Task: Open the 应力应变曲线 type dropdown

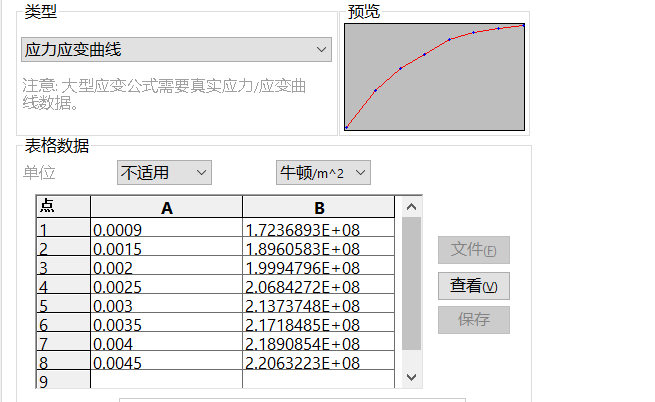Action: tap(176, 50)
